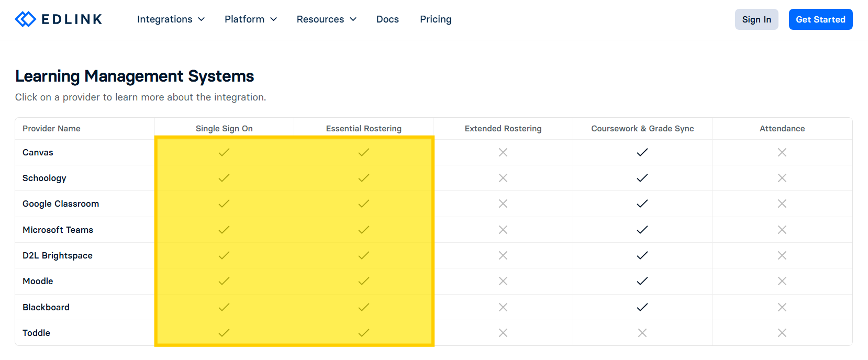Click the Get Started button
The height and width of the screenshot is (360, 868).
coord(820,19)
